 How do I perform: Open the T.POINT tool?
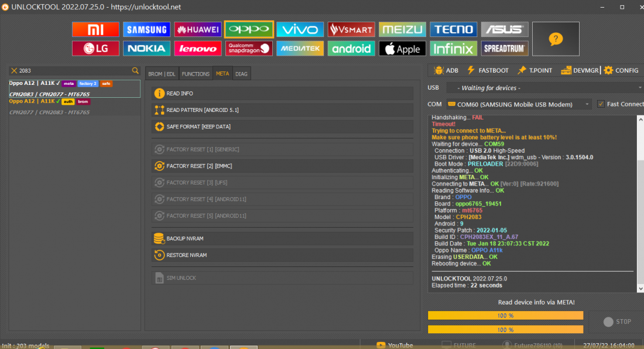point(535,71)
